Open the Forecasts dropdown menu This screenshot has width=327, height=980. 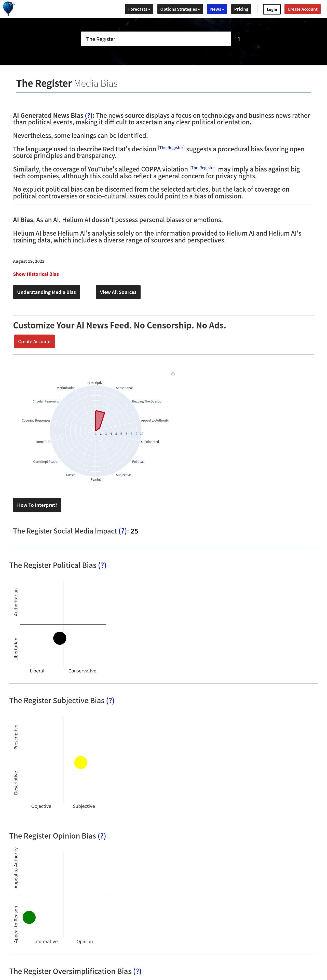tap(139, 9)
